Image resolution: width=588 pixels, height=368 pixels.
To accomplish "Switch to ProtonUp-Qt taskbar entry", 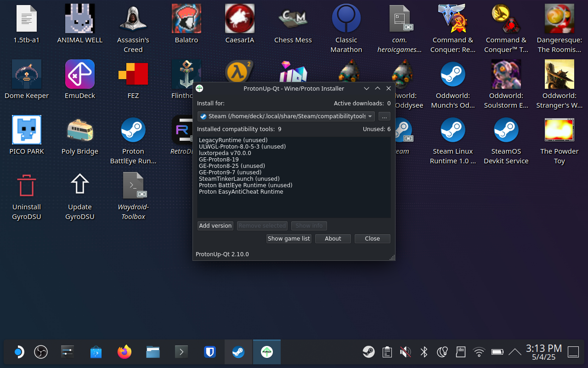I will click(x=266, y=352).
